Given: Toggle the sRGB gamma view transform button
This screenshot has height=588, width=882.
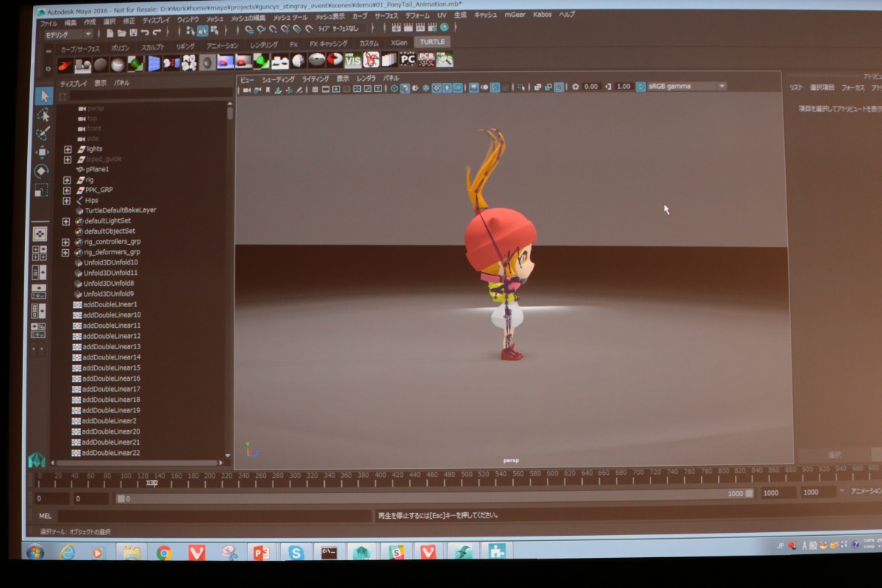Looking at the screenshot, I should [x=640, y=87].
